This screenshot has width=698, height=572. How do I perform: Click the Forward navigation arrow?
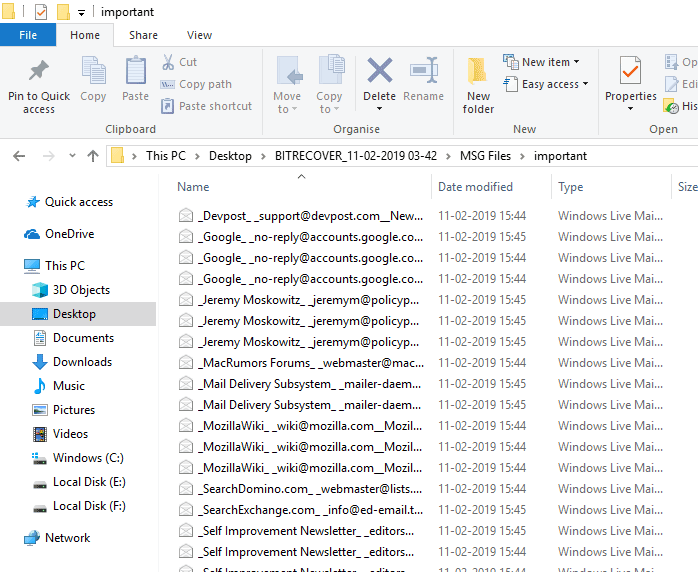49,156
